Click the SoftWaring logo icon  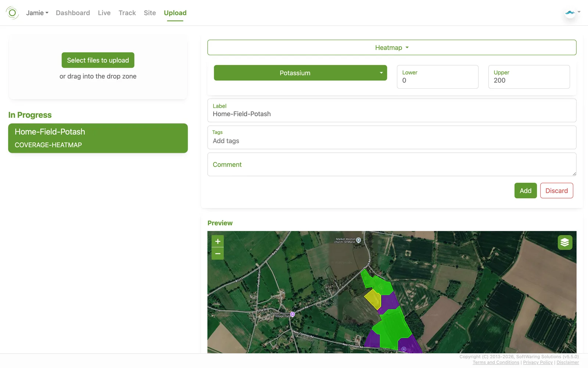[12, 13]
